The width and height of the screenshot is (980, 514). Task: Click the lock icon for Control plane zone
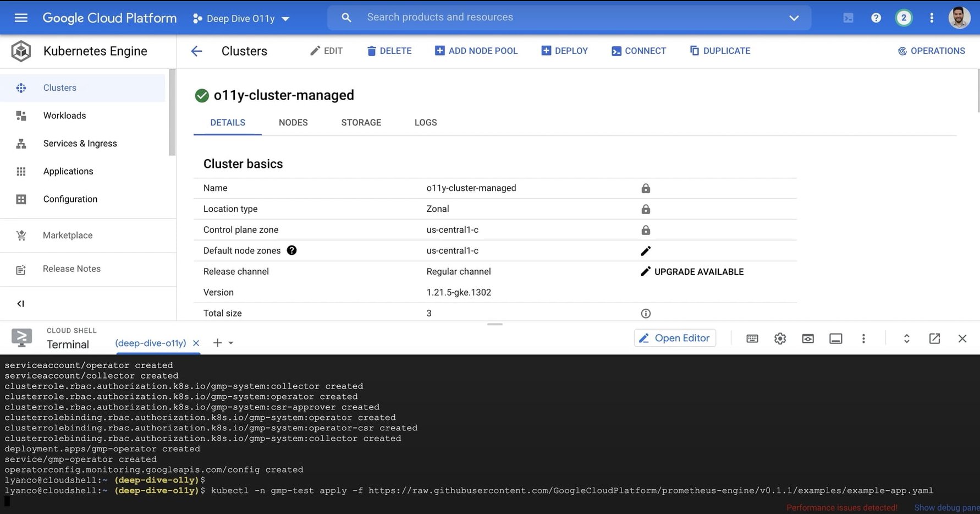tap(646, 230)
